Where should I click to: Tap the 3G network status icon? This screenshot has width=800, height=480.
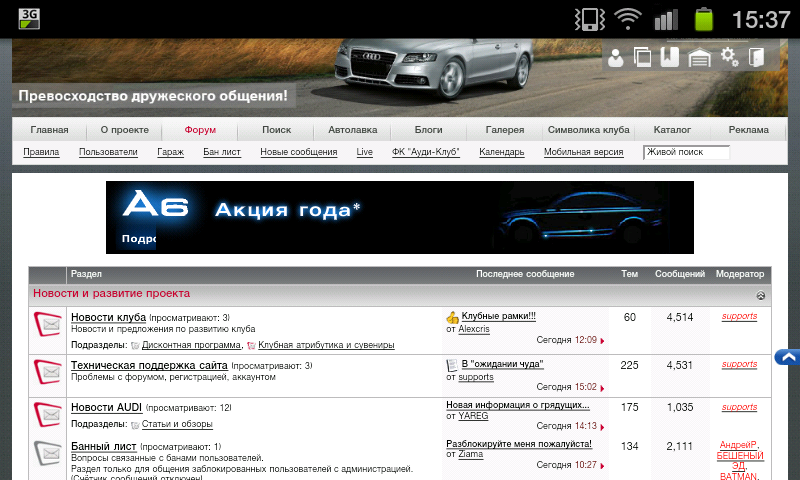[29, 19]
